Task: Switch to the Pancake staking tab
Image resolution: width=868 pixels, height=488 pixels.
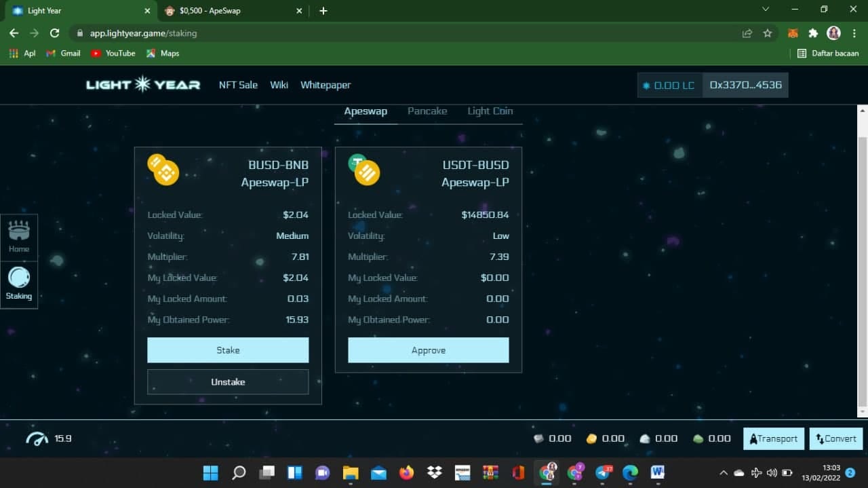Action: 427,111
